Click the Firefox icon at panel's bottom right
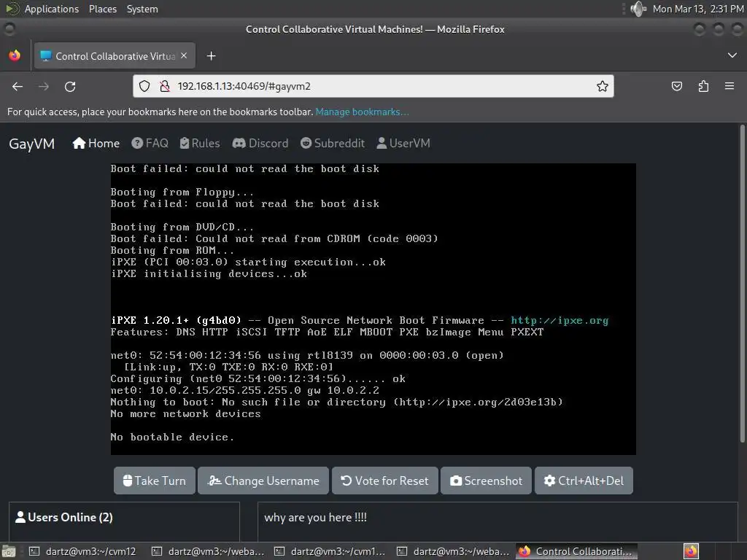The image size is (747, 560). 691,551
